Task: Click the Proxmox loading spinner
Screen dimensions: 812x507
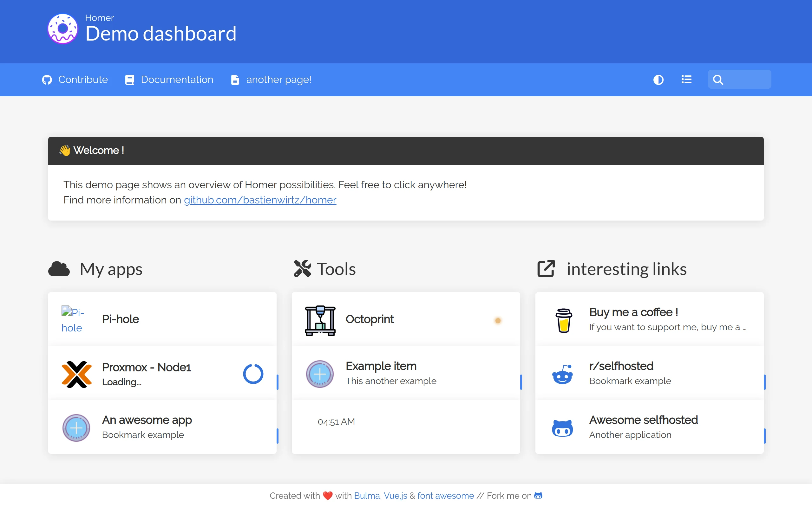Action: (253, 374)
